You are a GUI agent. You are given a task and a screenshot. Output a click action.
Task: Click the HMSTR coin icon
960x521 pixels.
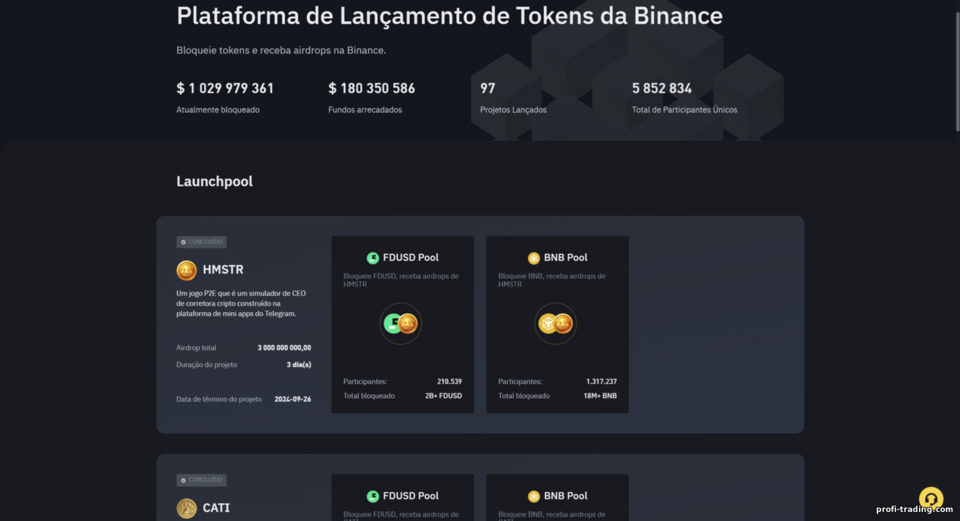(186, 270)
